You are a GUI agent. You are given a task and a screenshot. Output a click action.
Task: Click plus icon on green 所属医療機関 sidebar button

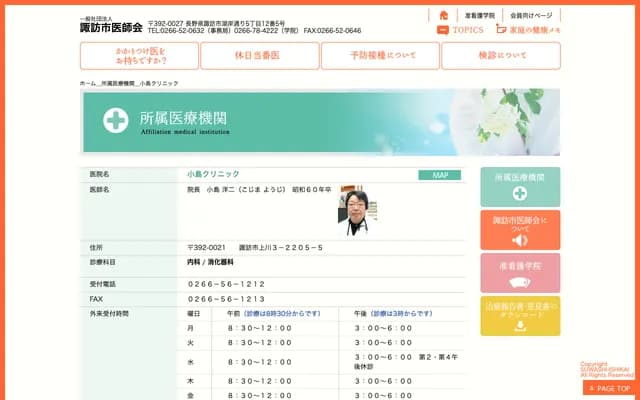[520, 194]
